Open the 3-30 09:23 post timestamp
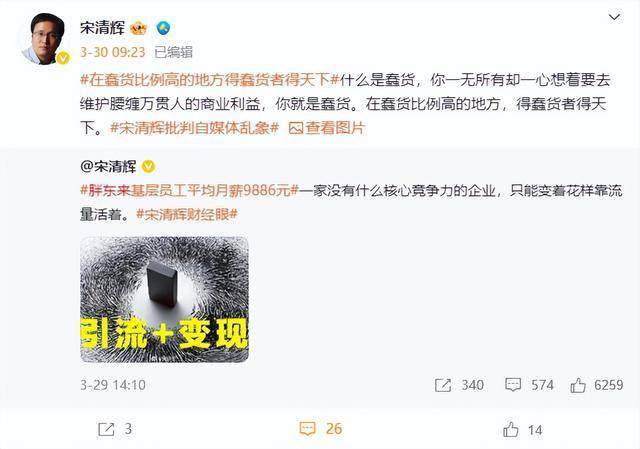The width and height of the screenshot is (640, 449). pyautogui.click(x=113, y=52)
